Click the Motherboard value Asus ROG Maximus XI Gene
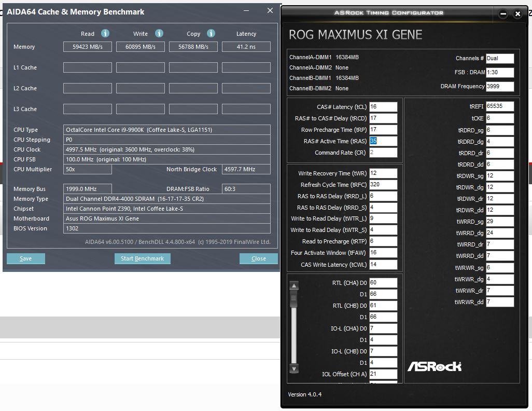 click(x=167, y=218)
